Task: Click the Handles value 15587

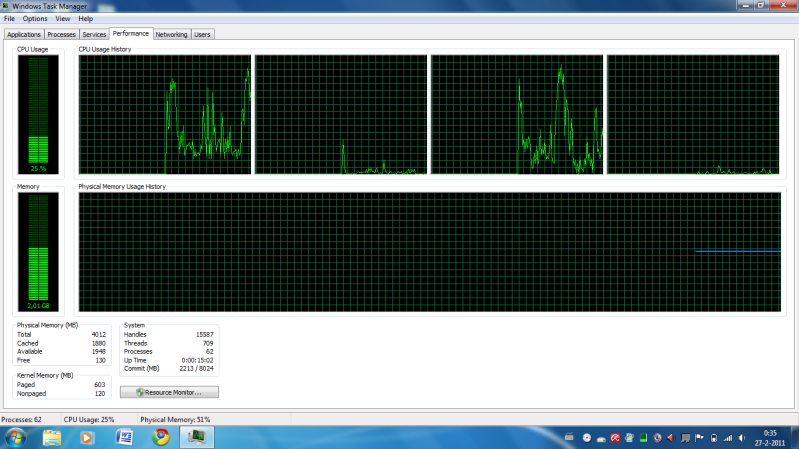Action: pyautogui.click(x=205, y=335)
